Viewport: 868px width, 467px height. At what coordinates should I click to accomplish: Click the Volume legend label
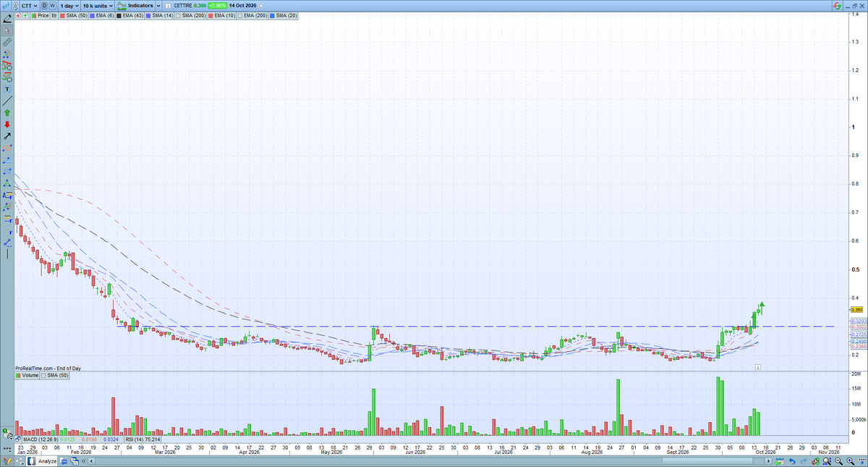tap(26, 376)
